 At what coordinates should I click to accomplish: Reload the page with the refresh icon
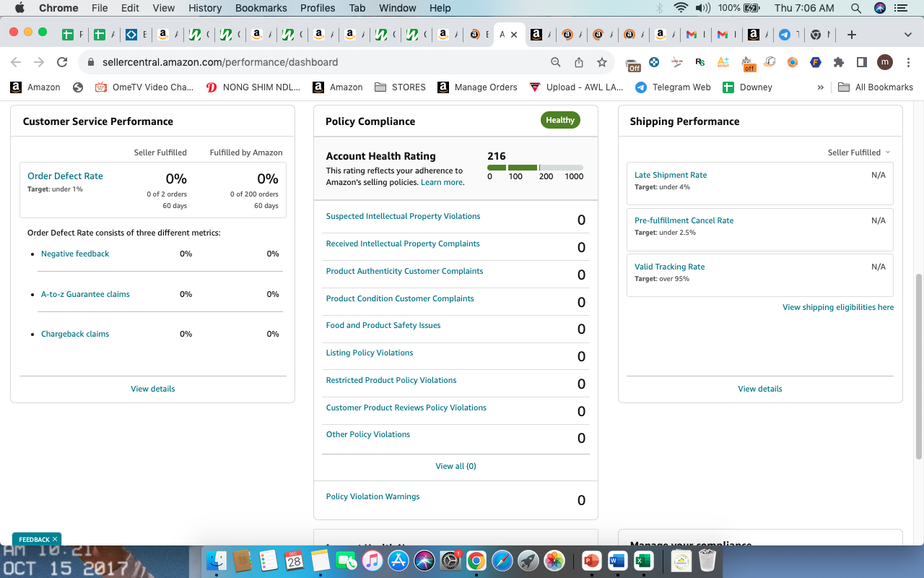pos(62,62)
